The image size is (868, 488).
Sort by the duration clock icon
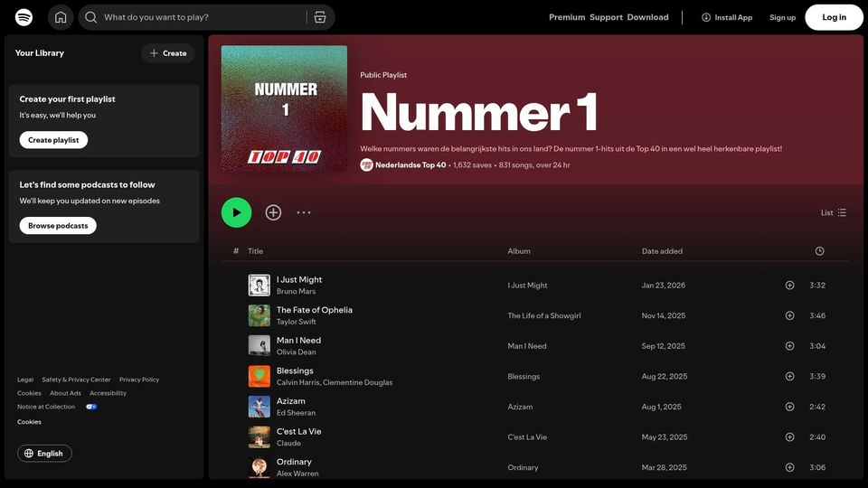tap(819, 251)
